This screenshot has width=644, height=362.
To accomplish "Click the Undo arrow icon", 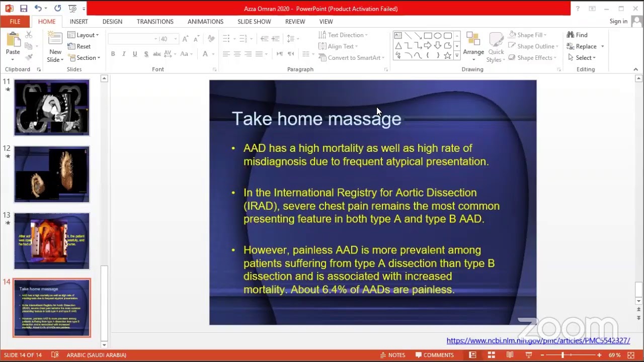I will (x=38, y=9).
